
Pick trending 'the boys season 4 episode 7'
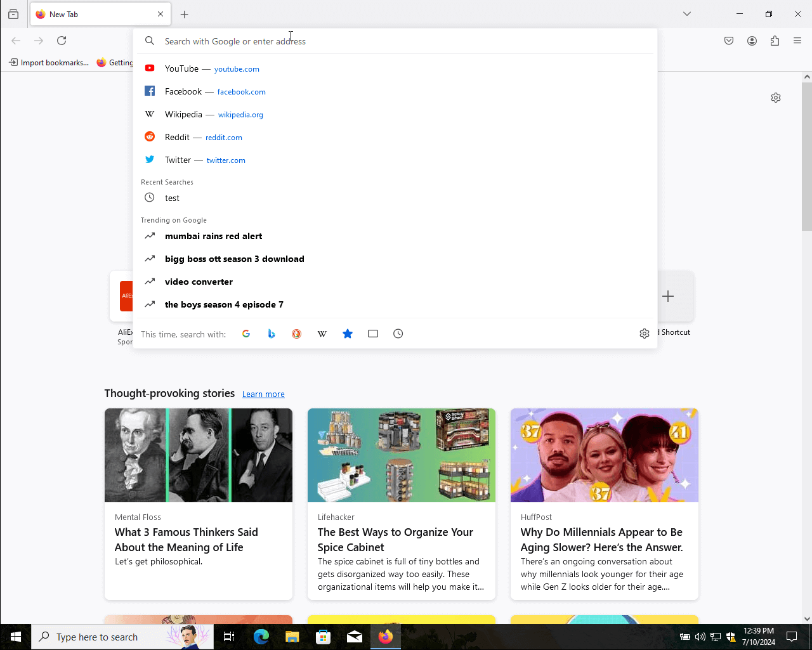pyautogui.click(x=395, y=304)
